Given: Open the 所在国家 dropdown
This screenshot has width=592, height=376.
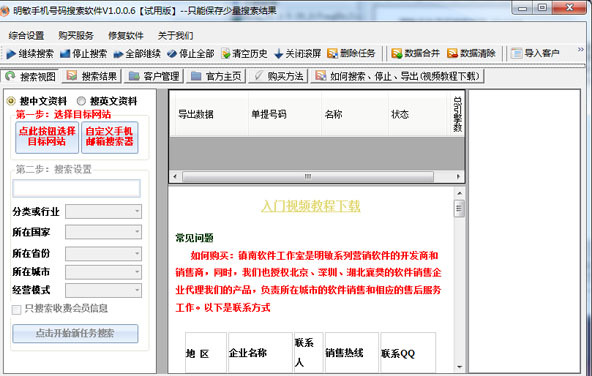Looking at the screenshot, I should (103, 232).
